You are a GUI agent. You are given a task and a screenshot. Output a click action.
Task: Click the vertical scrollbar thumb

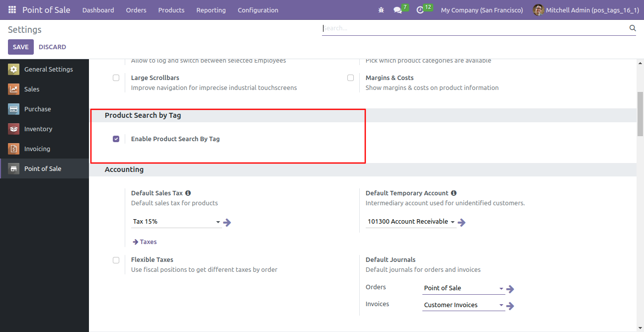click(640, 114)
